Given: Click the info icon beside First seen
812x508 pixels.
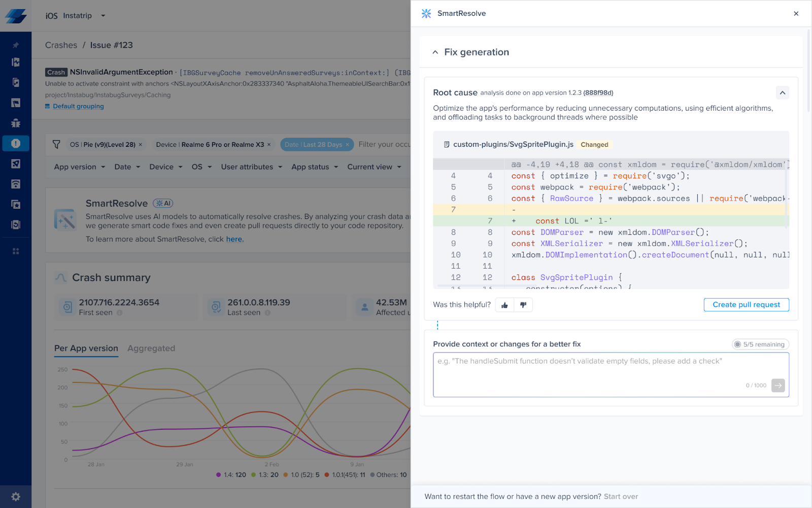Looking at the screenshot, I should [120, 313].
